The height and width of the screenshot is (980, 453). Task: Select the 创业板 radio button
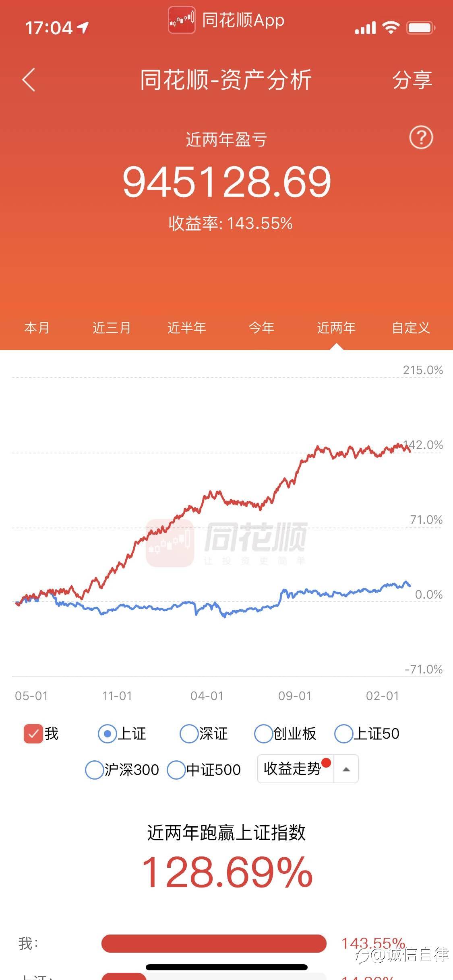pyautogui.click(x=263, y=733)
